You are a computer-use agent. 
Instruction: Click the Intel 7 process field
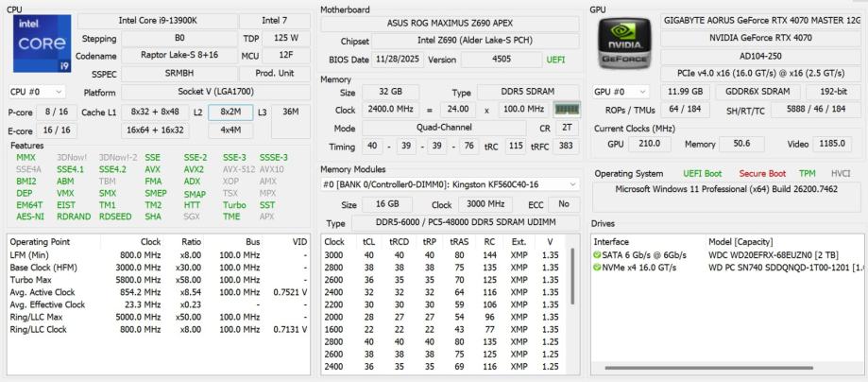pos(275,21)
